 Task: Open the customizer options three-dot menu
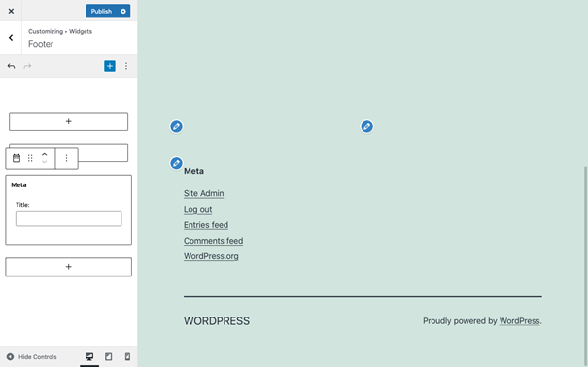click(x=126, y=66)
